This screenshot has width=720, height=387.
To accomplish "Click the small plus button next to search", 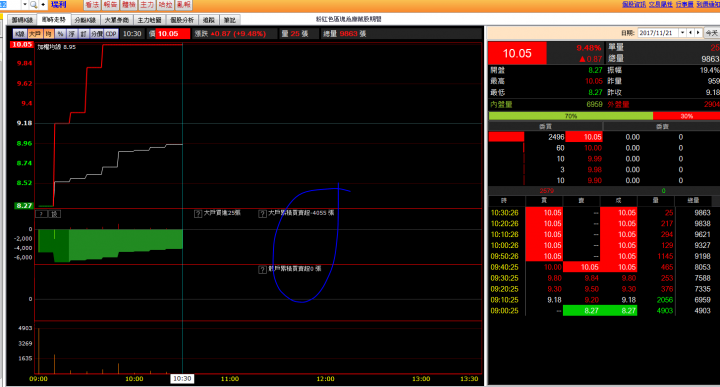I will point(43,5).
